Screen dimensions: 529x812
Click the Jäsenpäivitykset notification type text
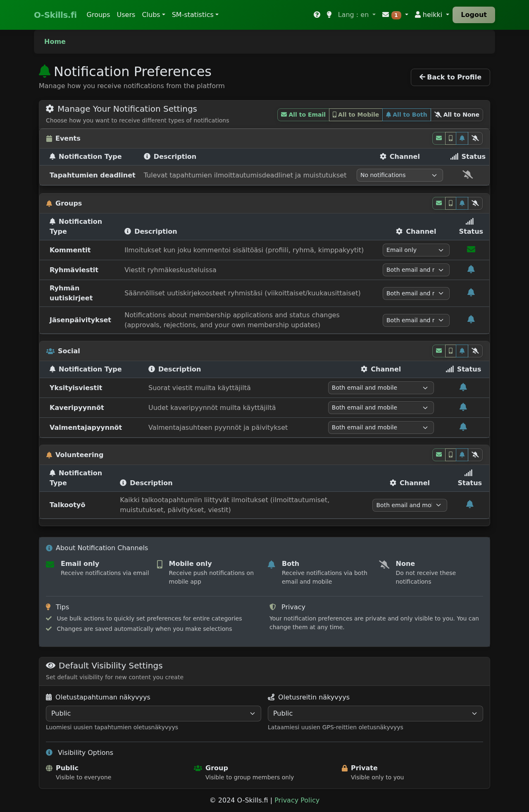(80, 320)
